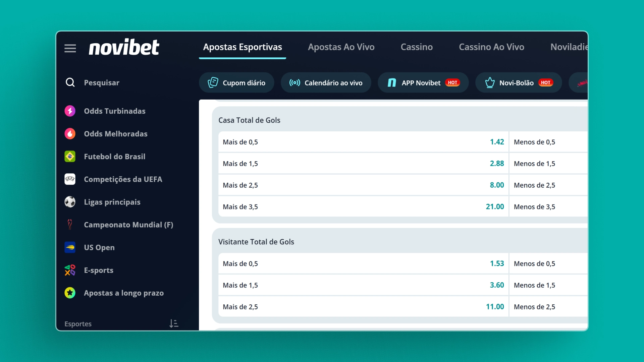Screen dimensions: 644x362
Task: Select odds 3.60 in Visitante Total de Gols
Action: point(497,285)
